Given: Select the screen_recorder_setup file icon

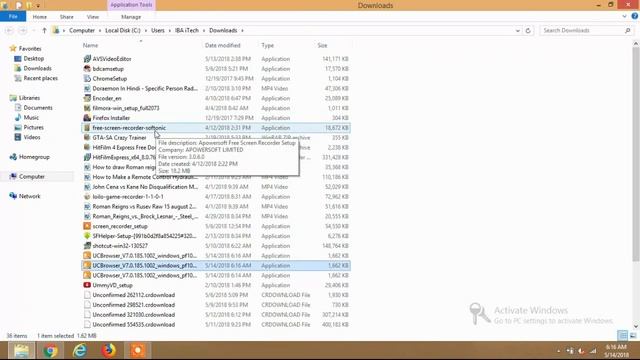Looking at the screenshot, I should [x=87, y=226].
